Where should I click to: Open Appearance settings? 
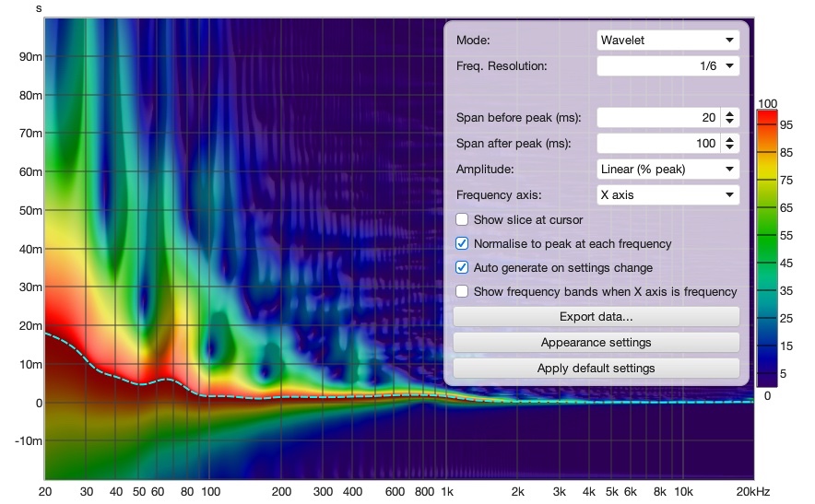pos(596,343)
